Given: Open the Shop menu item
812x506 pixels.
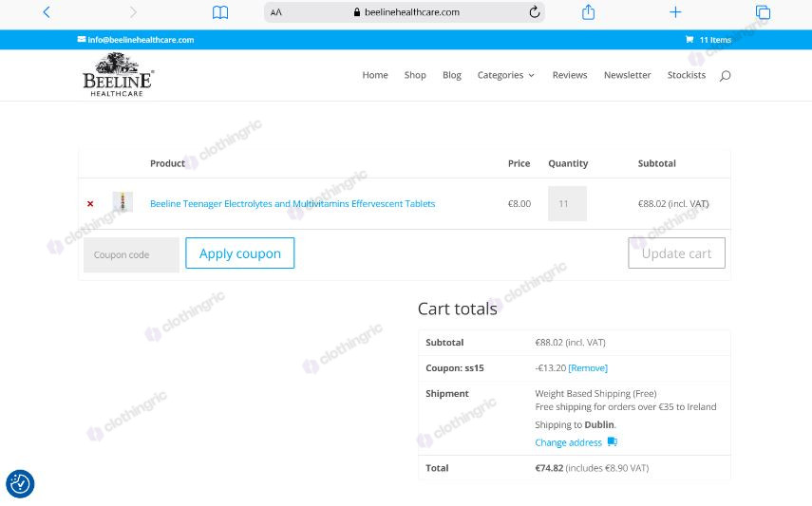Looking at the screenshot, I should 415,75.
